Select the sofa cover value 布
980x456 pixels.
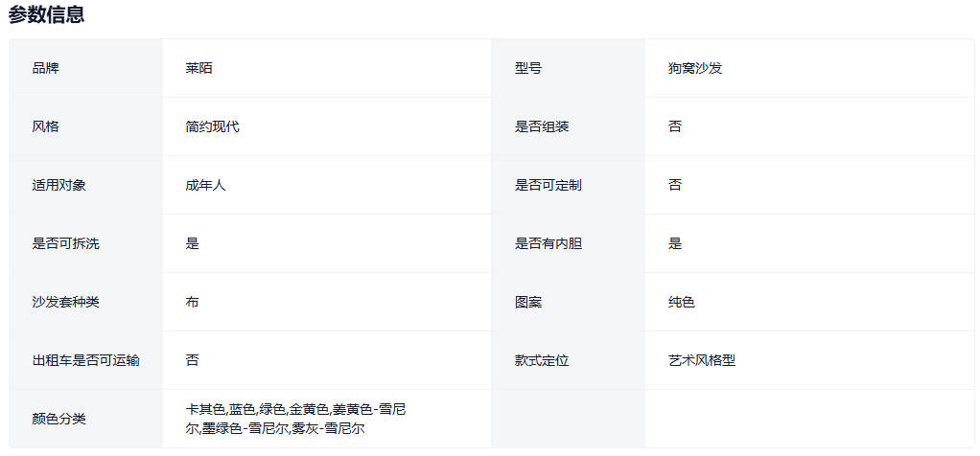193,302
